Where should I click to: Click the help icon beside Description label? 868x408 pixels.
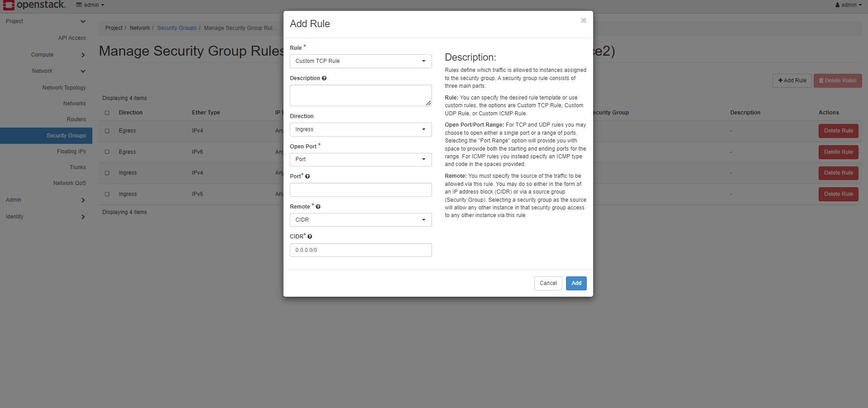click(x=324, y=78)
